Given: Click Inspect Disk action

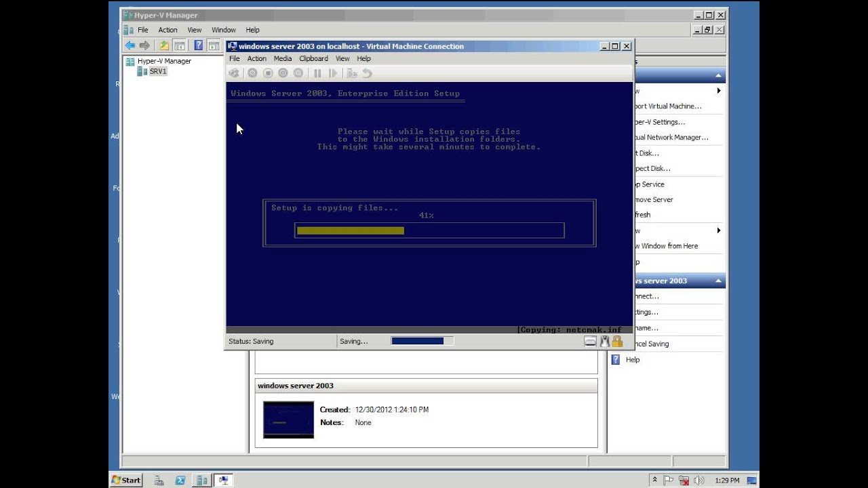Looking at the screenshot, I should [x=652, y=169].
